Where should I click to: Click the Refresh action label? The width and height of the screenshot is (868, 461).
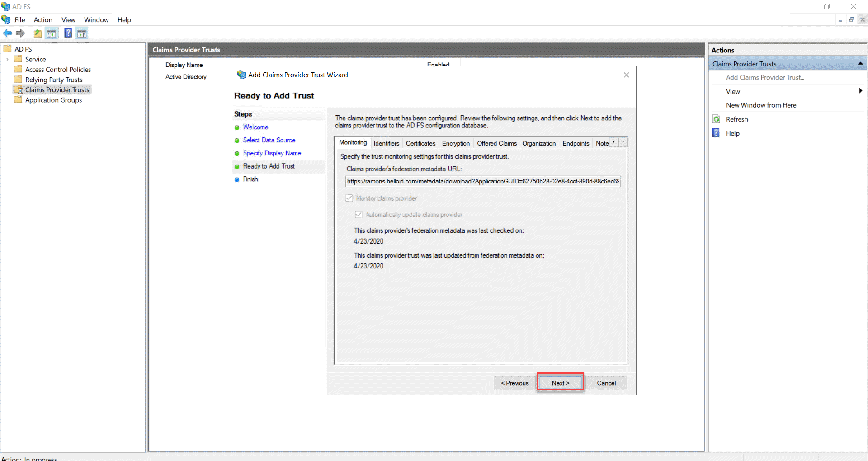tap(737, 119)
